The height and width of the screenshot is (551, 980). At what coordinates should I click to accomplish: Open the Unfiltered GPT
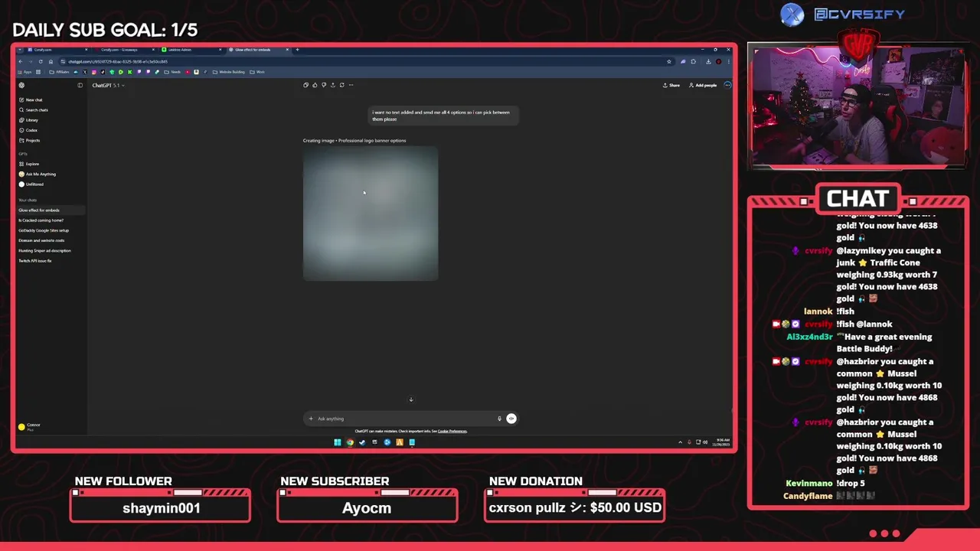31,184
